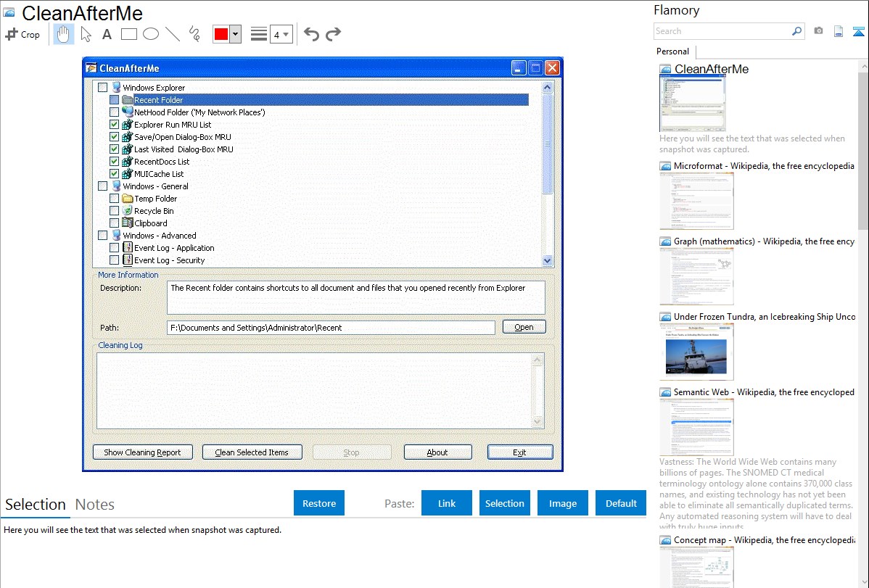Select the rectangle shape tool
The height and width of the screenshot is (588, 869).
tap(128, 34)
